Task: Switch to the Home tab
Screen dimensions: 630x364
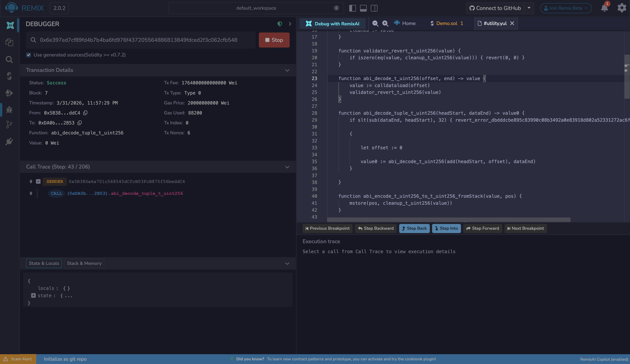Action: (405, 23)
